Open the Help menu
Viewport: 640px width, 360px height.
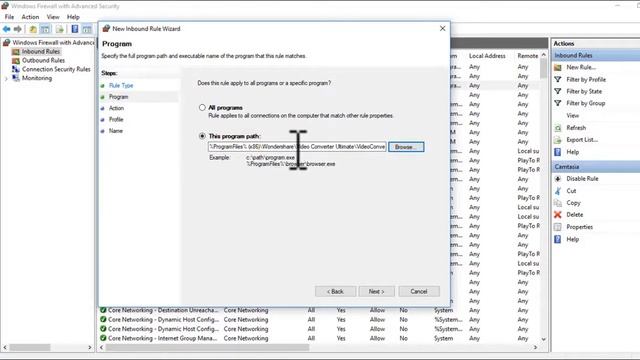tap(73, 17)
